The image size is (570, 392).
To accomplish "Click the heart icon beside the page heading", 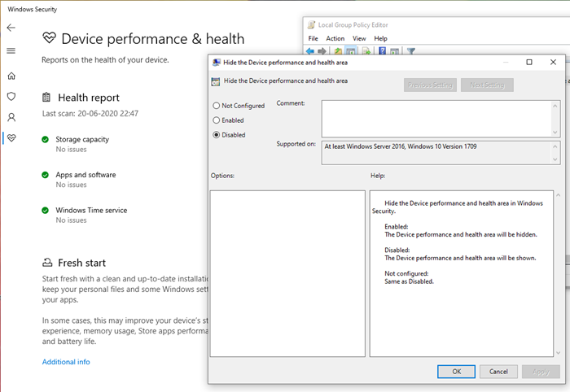I will (49, 37).
